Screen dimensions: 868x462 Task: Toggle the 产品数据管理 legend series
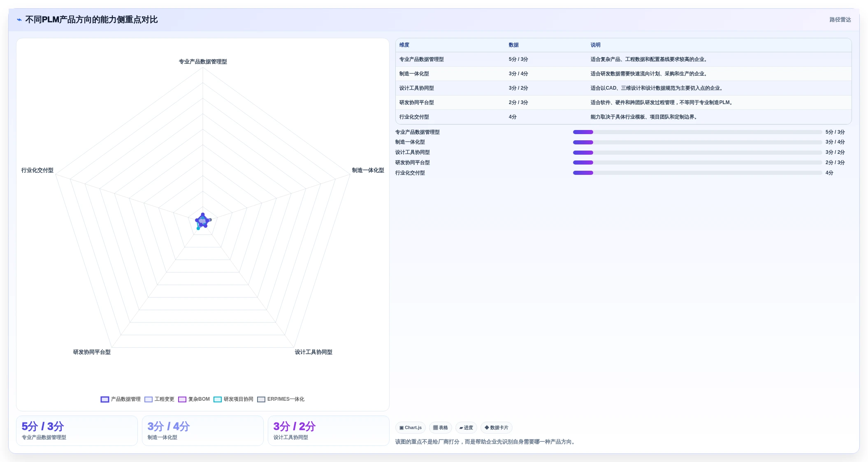click(121, 399)
